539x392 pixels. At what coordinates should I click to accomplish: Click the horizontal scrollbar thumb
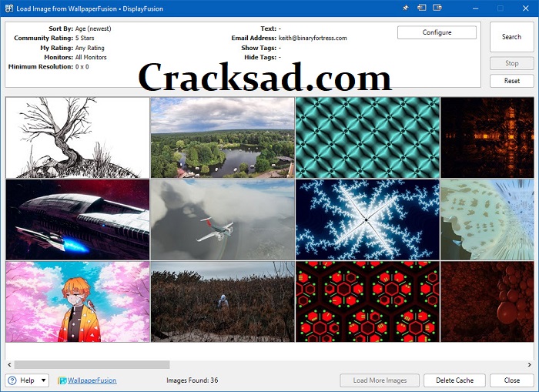92,364
